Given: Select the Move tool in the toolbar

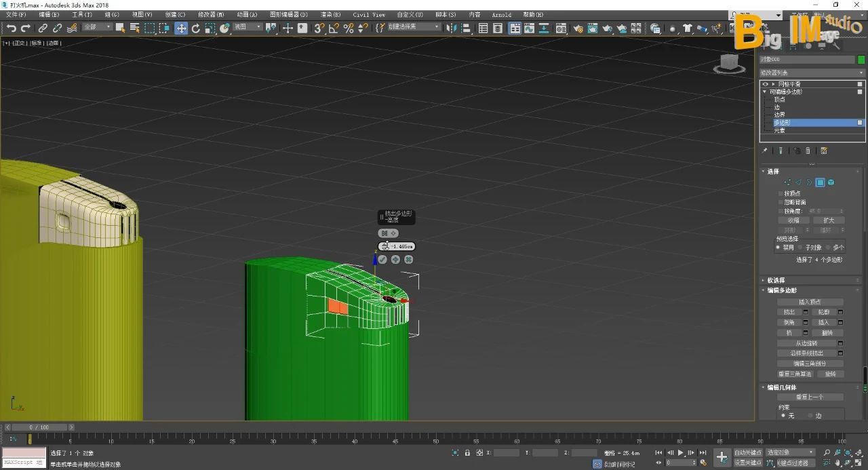Looking at the screenshot, I should tap(181, 28).
